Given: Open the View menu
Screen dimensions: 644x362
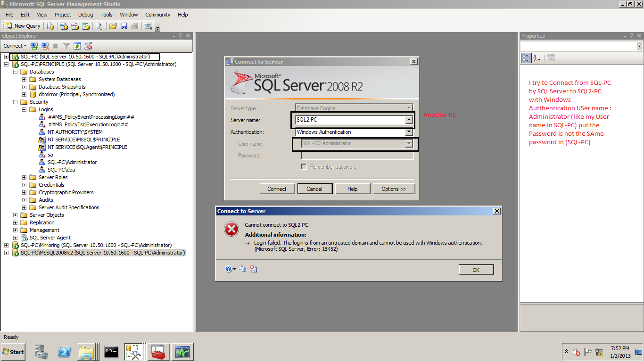Looking at the screenshot, I should [x=42, y=15].
